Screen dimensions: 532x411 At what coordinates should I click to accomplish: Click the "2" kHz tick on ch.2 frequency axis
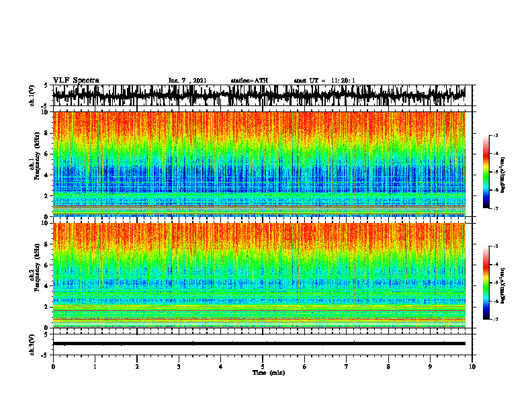(x=46, y=307)
